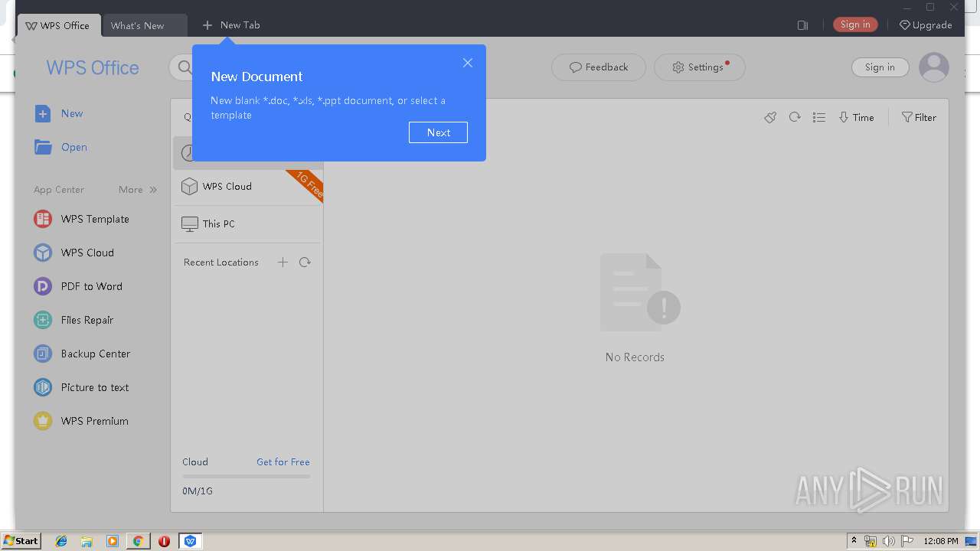Switch to the What's New tab
This screenshot has height=551, width=980.
click(x=145, y=25)
